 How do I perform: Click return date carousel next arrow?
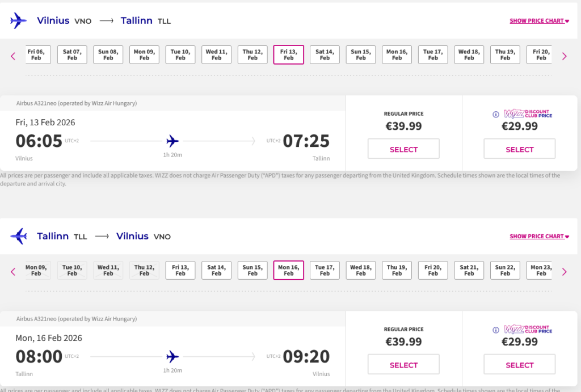click(x=564, y=272)
